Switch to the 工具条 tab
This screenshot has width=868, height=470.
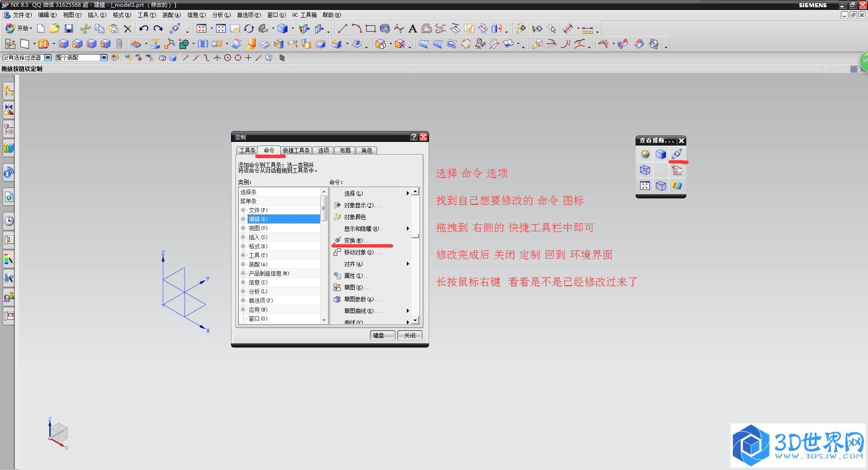point(247,150)
